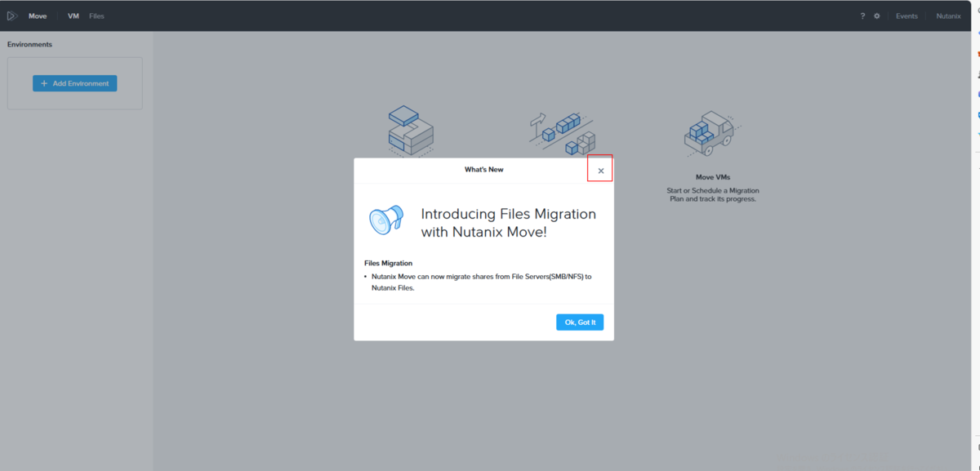
Task: Switch to the Files tab
Action: point(96,16)
